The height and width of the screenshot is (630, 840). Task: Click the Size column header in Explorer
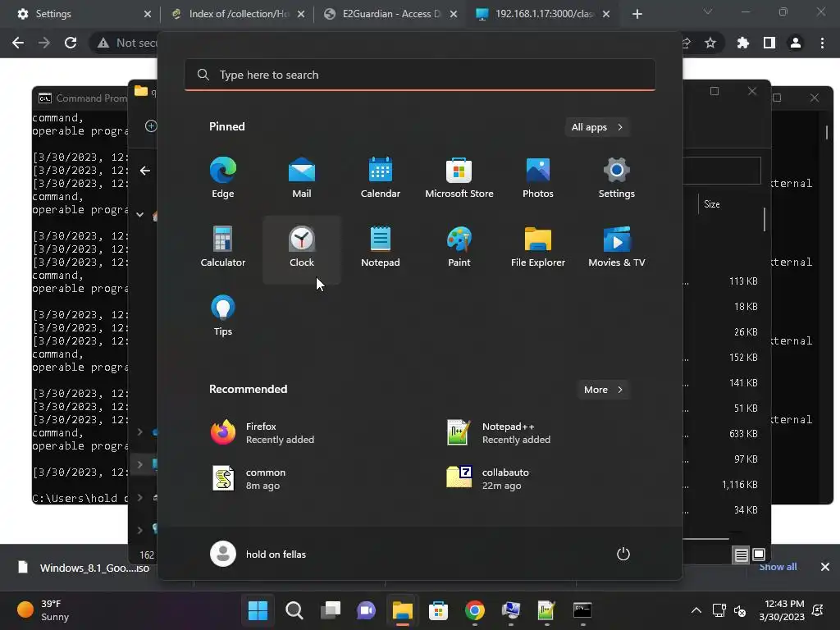point(712,204)
